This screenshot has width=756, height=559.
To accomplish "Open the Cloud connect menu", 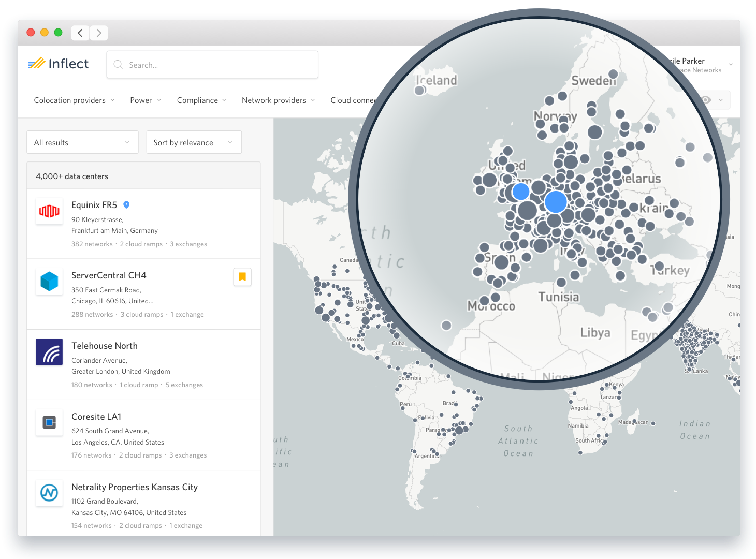I will click(x=354, y=100).
